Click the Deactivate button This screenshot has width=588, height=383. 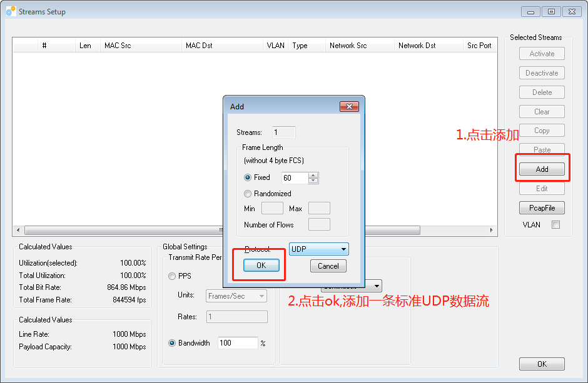(542, 73)
